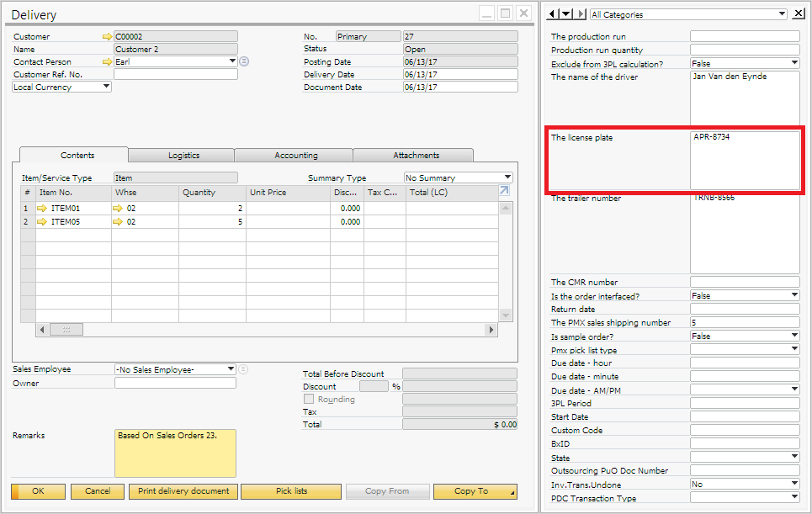Image resolution: width=812 pixels, height=514 pixels.
Task: Open the All Categories dropdown
Action: pyautogui.click(x=782, y=14)
